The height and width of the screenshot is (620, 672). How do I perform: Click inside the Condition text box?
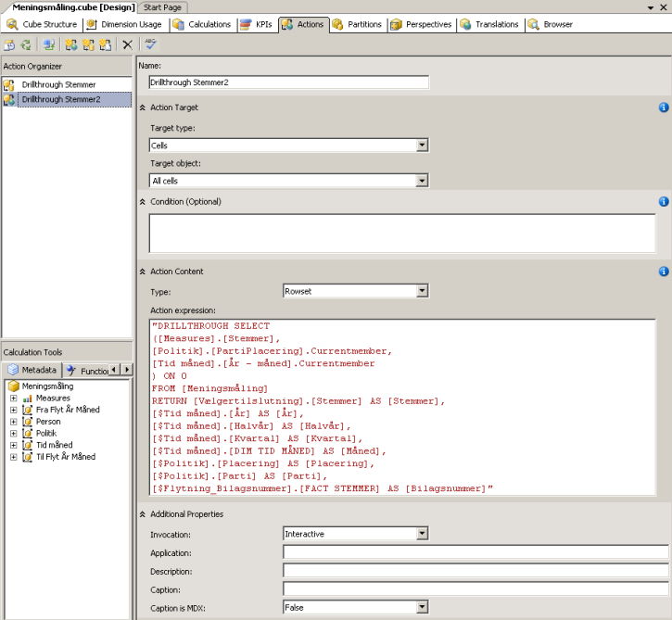402,234
